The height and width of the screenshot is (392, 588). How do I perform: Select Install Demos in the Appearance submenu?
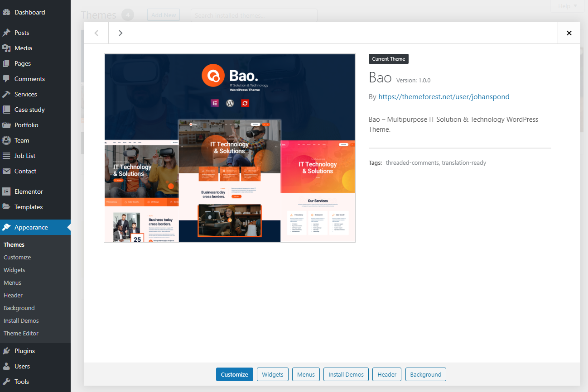coord(21,320)
